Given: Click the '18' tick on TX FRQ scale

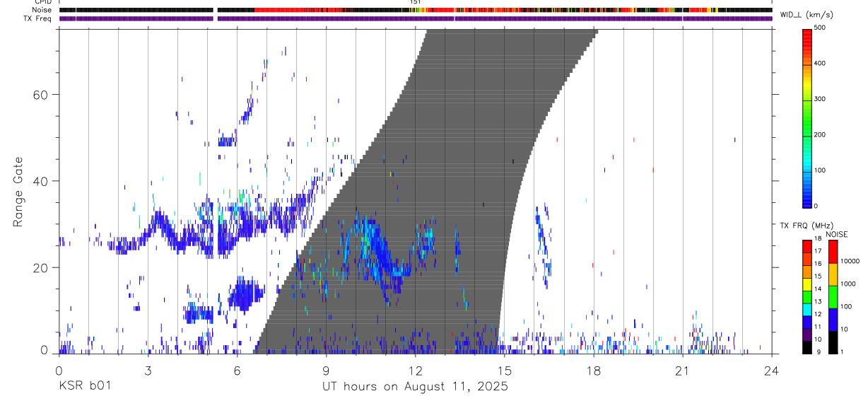Looking at the screenshot, I should tap(819, 240).
